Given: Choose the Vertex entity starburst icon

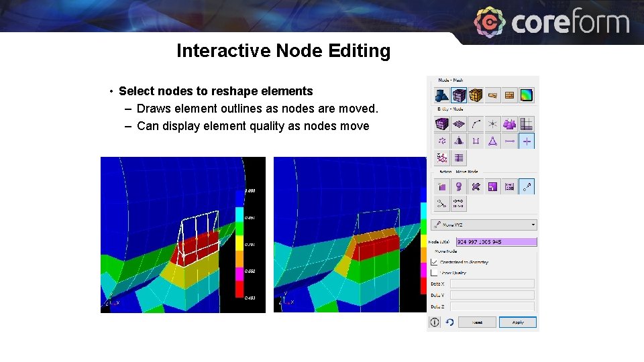Looking at the screenshot, I should [492, 123].
